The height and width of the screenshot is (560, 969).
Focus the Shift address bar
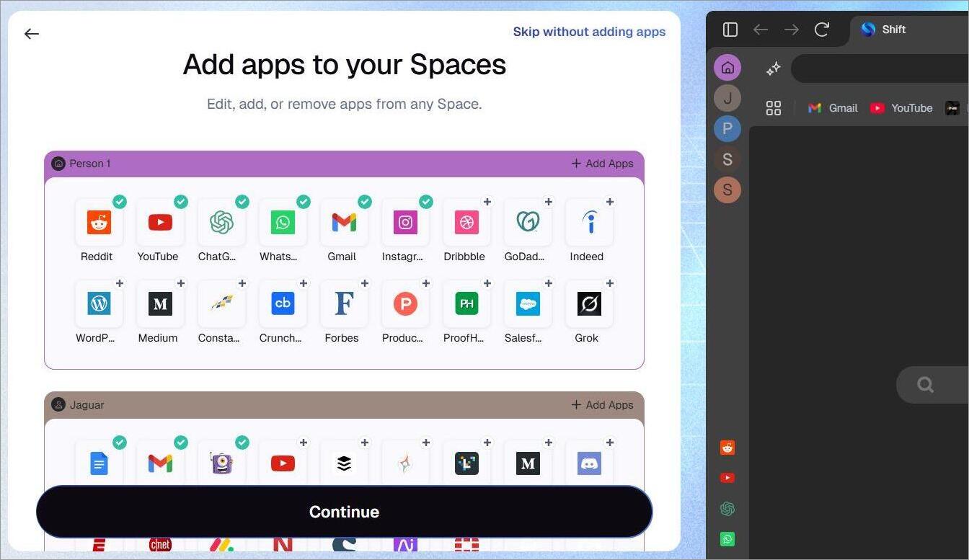click(880, 68)
